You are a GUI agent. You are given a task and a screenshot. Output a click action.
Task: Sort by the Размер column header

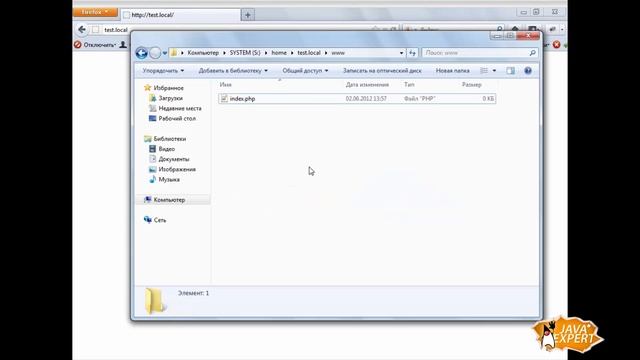pos(471,84)
